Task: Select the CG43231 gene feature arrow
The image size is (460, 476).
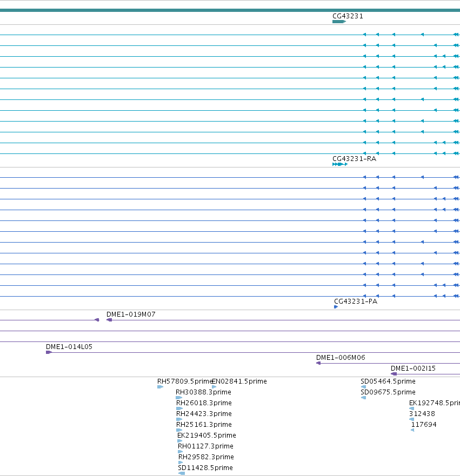Action: (x=339, y=22)
